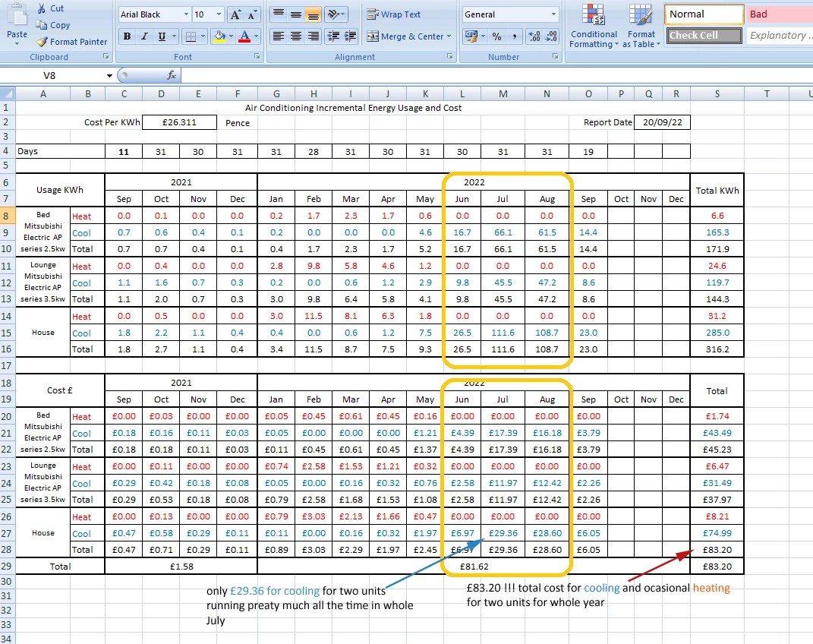
Task: Click the Select All corner button
Action: (8, 94)
